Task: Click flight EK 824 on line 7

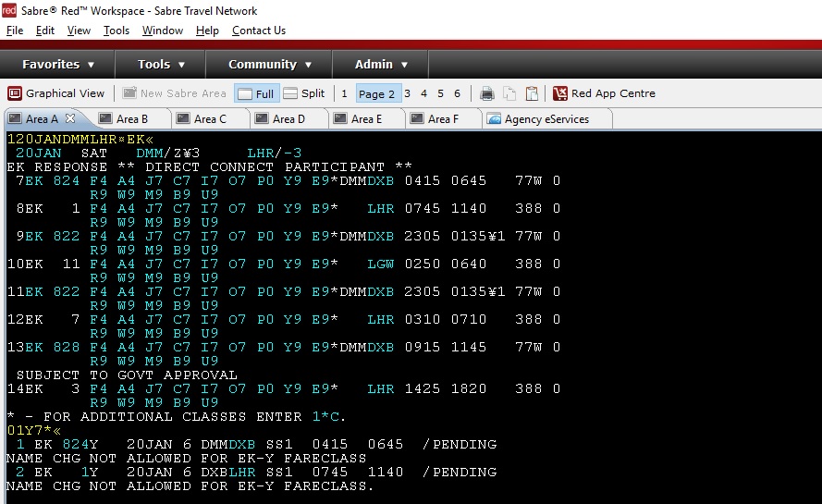Action: pyautogui.click(x=53, y=181)
